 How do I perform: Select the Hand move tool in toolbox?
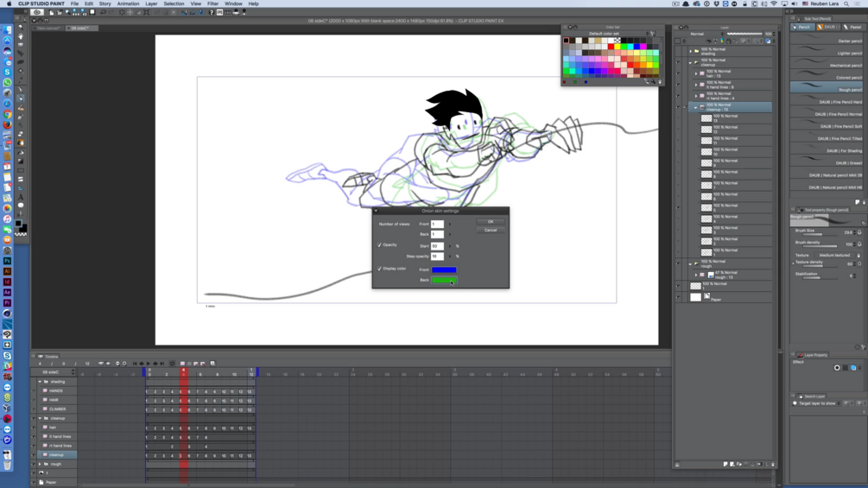tap(21, 36)
